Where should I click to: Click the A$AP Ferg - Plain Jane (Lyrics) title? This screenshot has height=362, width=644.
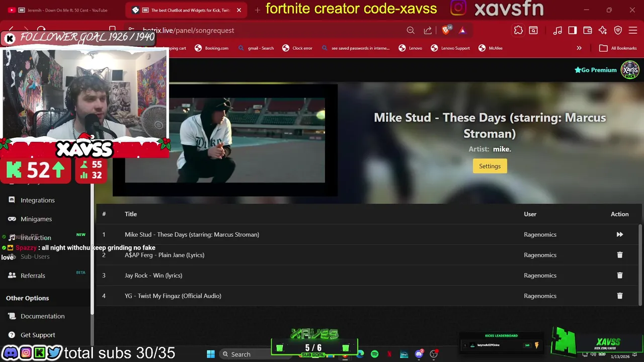coord(165,255)
